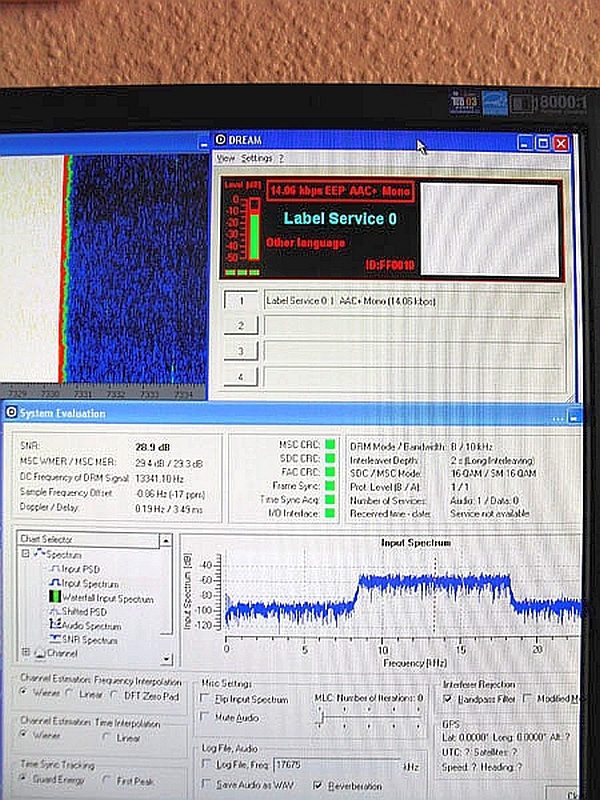Collapse the Spectrum tree node
This screenshot has width=600, height=800.
point(25,555)
